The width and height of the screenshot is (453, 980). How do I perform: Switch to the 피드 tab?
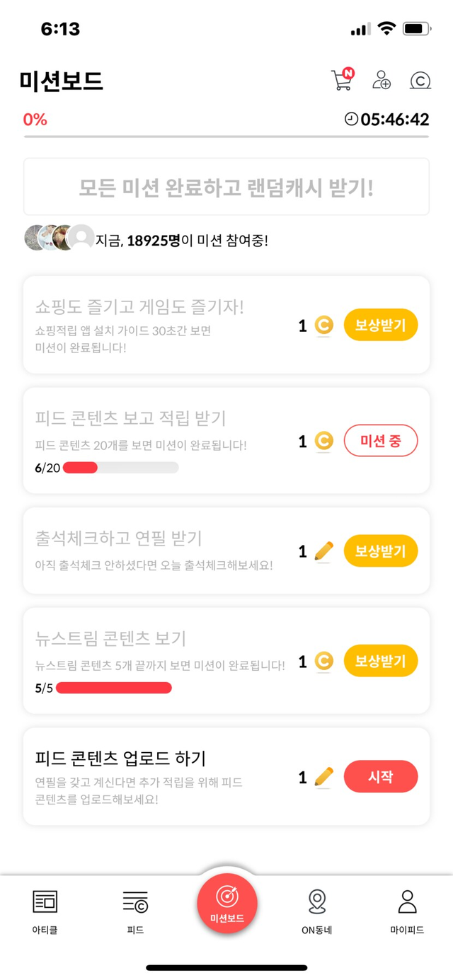point(135,911)
